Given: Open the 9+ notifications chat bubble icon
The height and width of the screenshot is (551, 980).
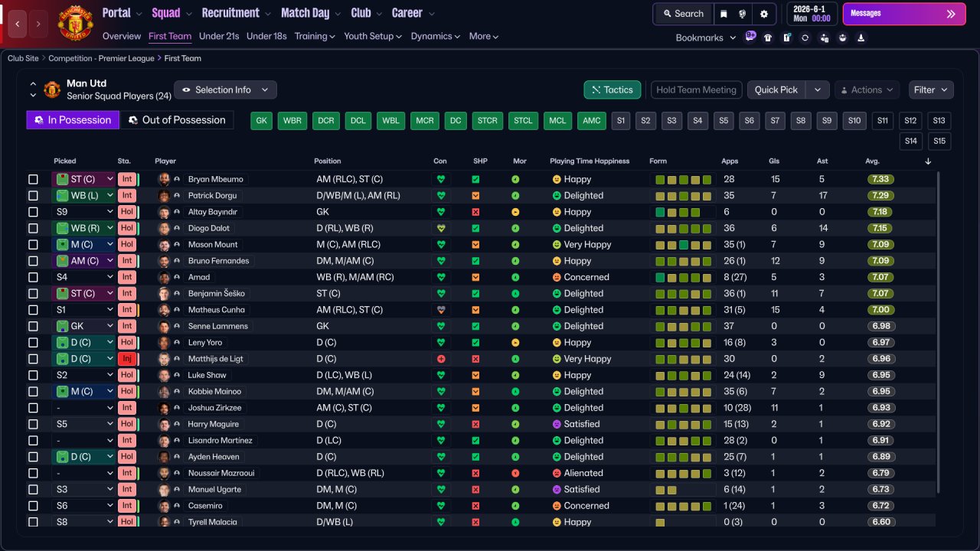Looking at the screenshot, I should tap(750, 36).
